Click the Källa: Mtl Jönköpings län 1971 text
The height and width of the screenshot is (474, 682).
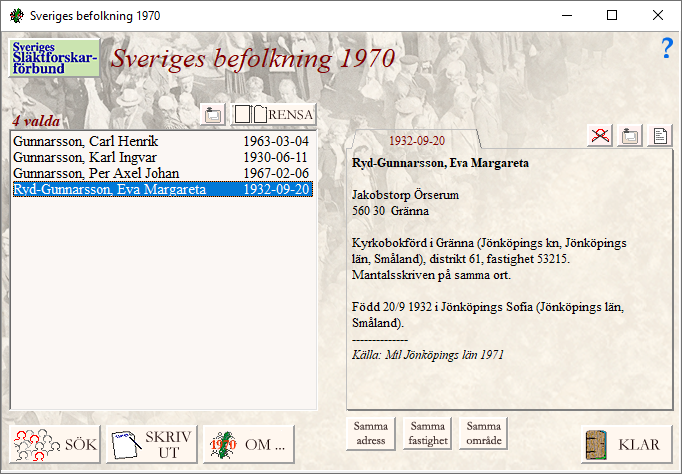(428, 355)
